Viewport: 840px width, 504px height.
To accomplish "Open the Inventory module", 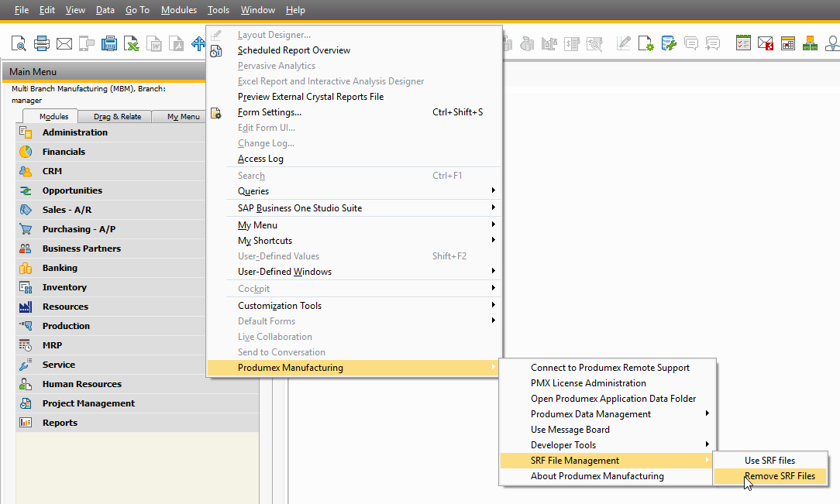I will pos(64,287).
